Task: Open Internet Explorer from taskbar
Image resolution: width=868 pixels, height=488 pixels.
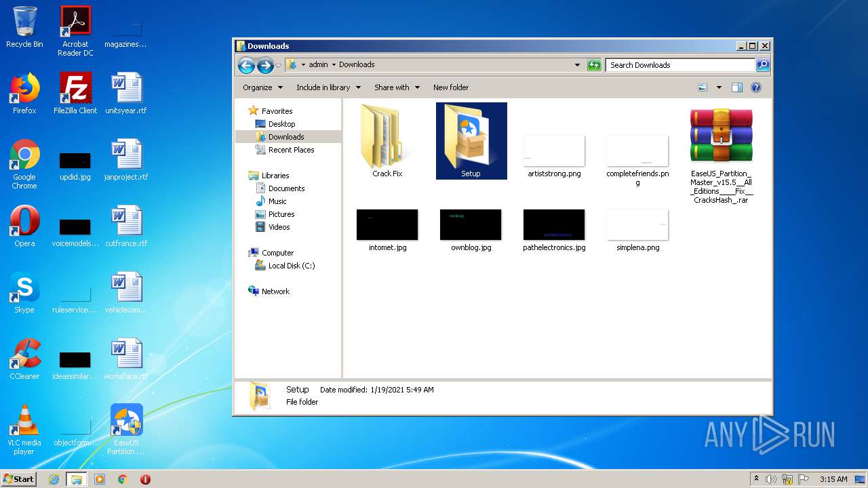Action: (x=54, y=479)
